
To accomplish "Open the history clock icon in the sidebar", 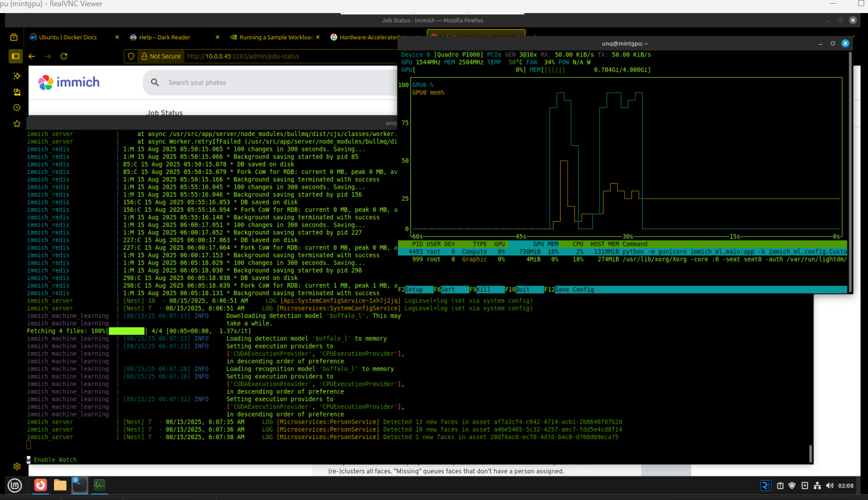I will 17,108.
